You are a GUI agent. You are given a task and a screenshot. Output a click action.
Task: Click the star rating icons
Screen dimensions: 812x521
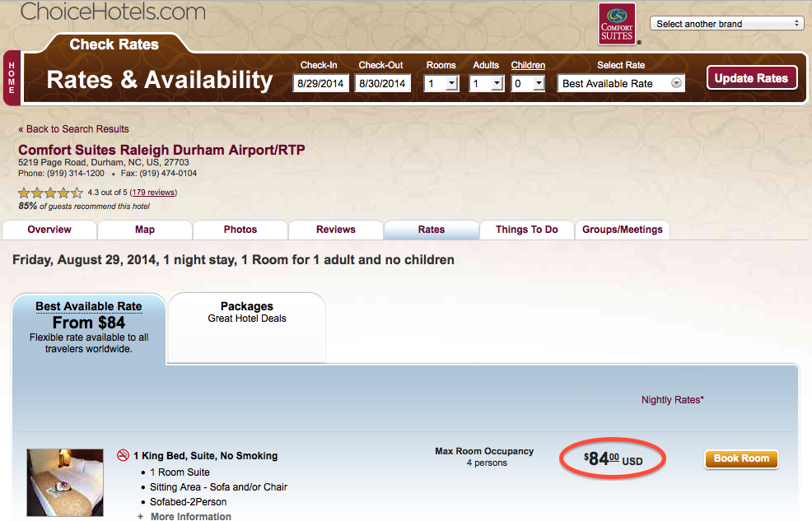[50, 193]
